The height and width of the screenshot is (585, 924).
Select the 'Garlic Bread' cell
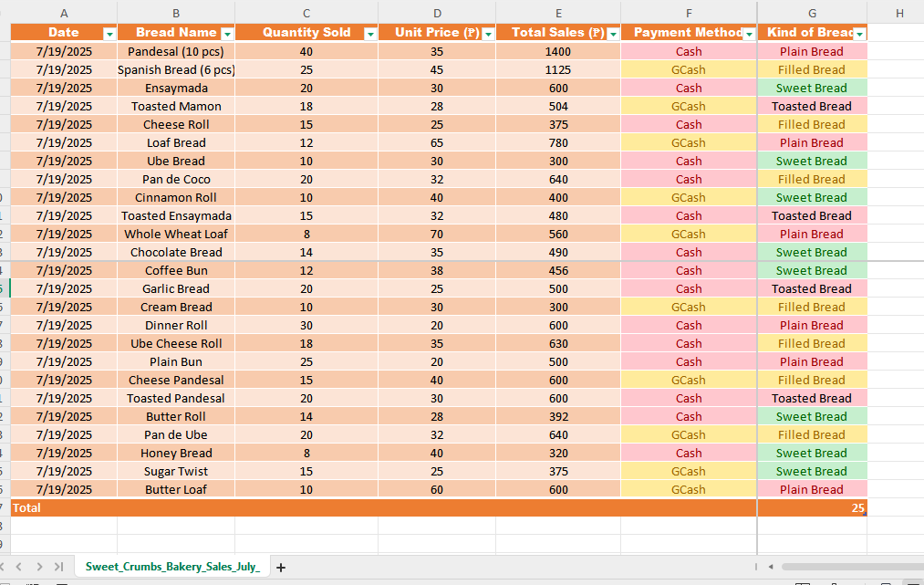[x=176, y=289]
